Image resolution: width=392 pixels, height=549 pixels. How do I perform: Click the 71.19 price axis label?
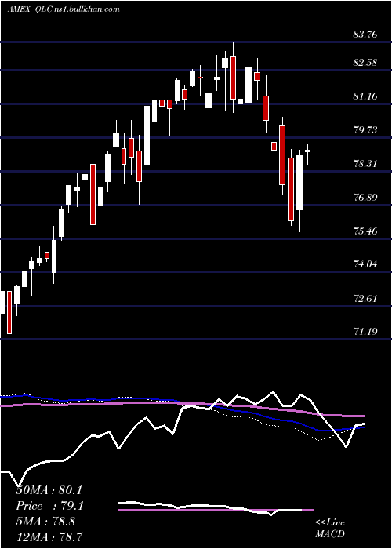coord(366,331)
